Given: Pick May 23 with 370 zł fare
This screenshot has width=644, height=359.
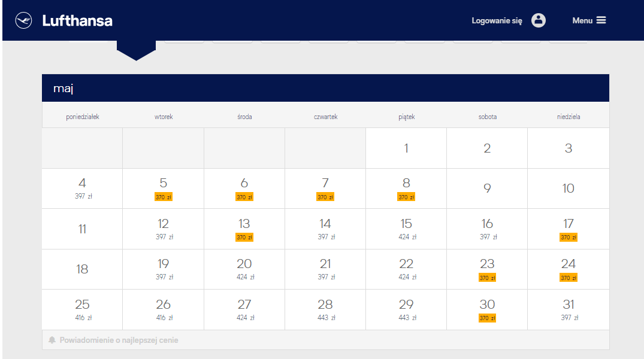Looking at the screenshot, I should click(x=487, y=269).
